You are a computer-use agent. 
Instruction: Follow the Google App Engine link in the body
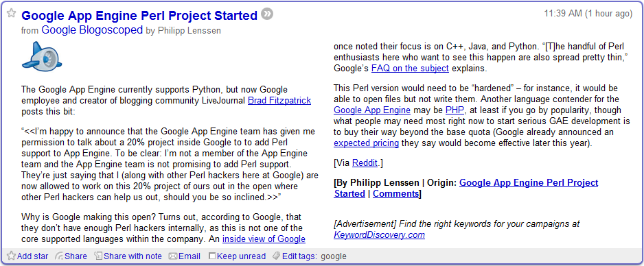(372, 110)
